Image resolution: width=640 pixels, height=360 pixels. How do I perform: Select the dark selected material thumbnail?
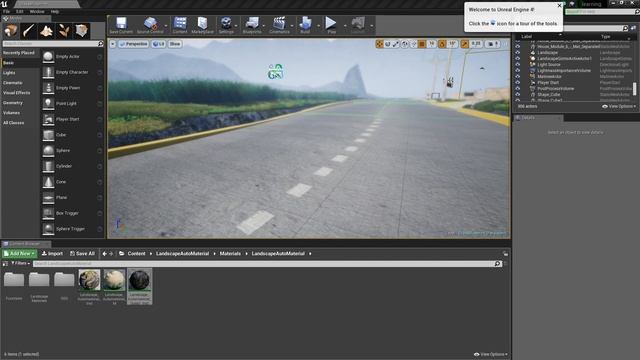[139, 280]
